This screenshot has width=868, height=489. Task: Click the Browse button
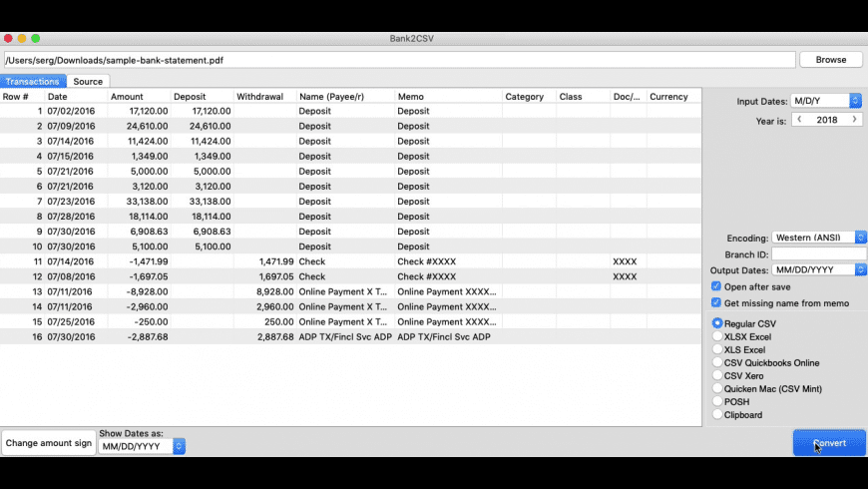click(831, 60)
